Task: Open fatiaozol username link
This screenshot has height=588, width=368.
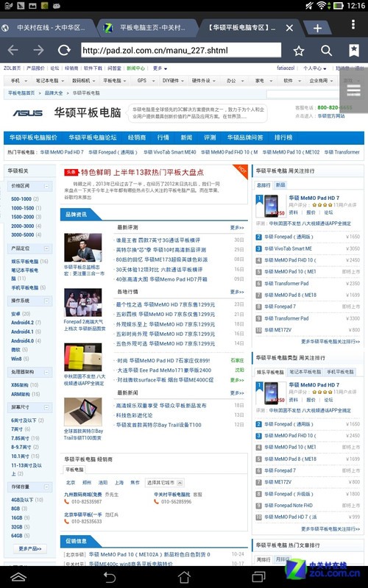Action: tap(286, 68)
